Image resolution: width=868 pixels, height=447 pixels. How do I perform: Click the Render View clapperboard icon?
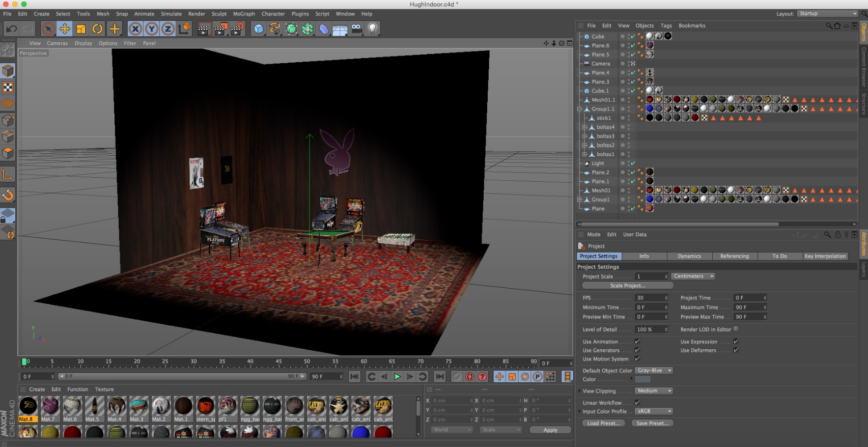click(204, 29)
